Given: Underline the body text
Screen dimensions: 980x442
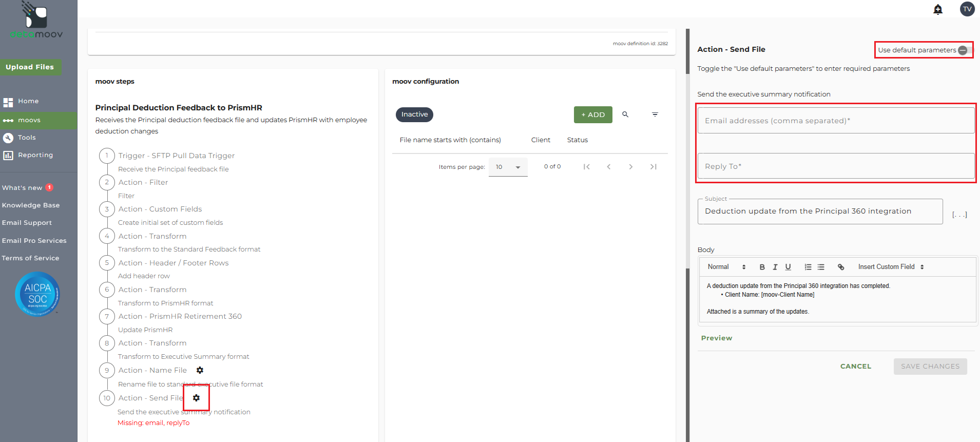Looking at the screenshot, I should pyautogui.click(x=788, y=267).
